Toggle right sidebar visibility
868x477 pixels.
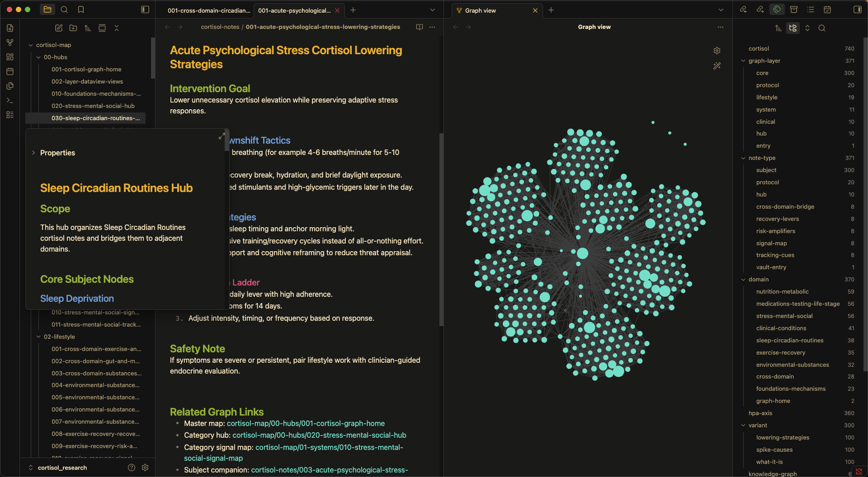[858, 9]
